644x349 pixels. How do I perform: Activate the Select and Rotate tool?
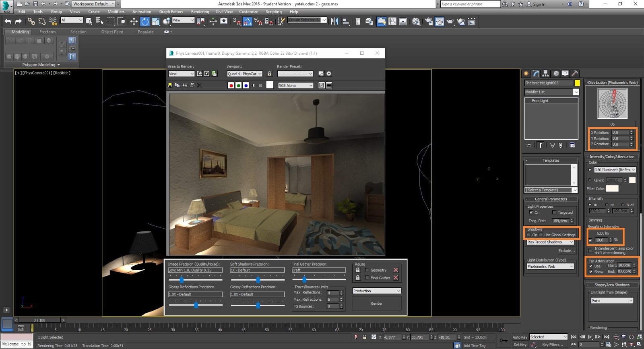coord(145,21)
